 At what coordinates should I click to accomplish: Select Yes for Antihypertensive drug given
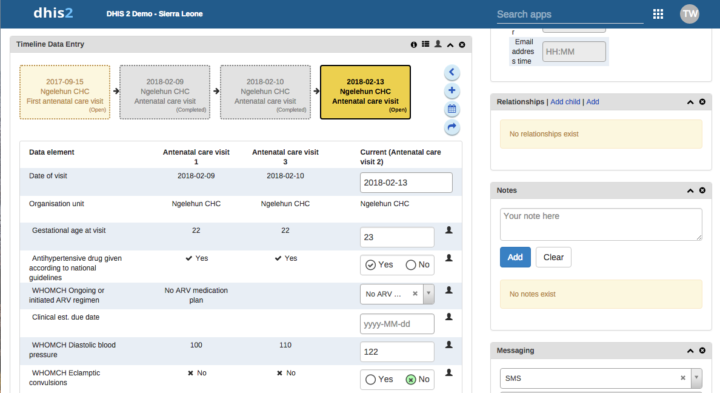[x=370, y=265]
